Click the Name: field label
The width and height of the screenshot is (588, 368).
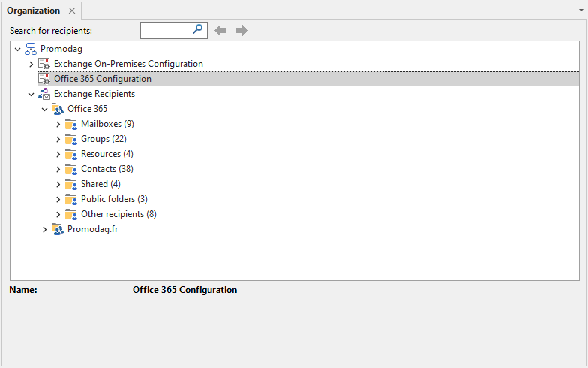pyautogui.click(x=23, y=290)
